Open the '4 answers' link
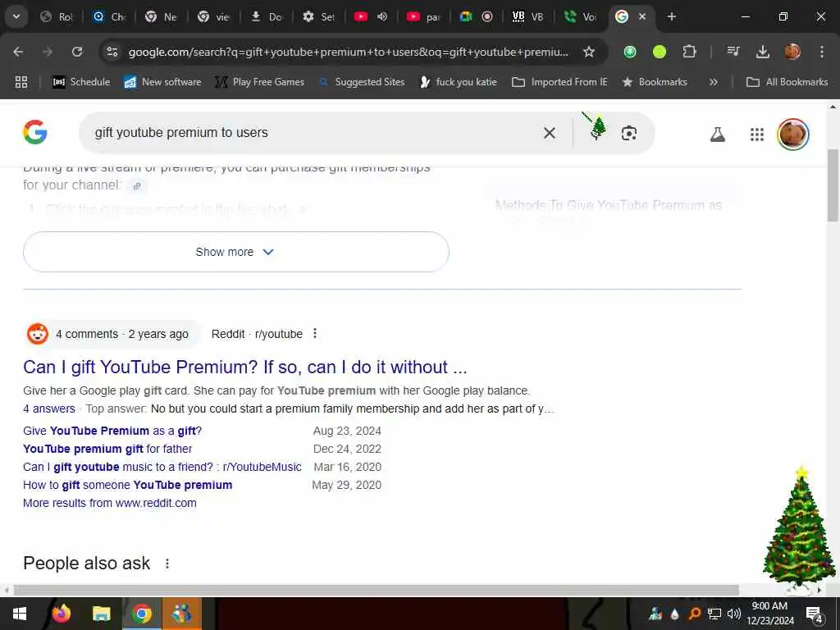 pyautogui.click(x=48, y=409)
